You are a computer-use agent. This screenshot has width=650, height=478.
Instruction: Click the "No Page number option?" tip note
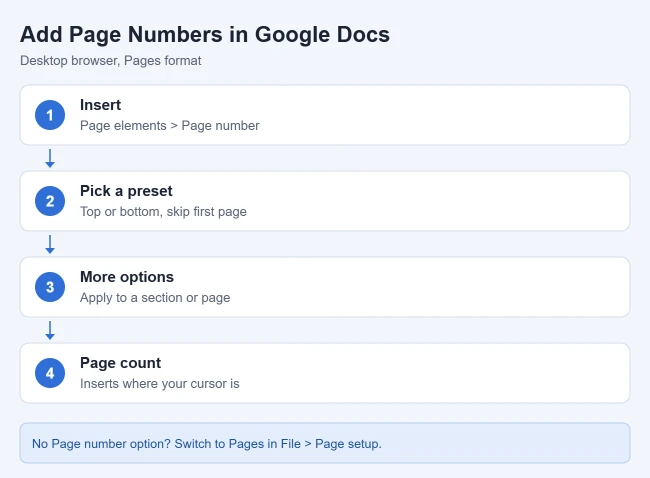pyautogui.click(x=325, y=443)
